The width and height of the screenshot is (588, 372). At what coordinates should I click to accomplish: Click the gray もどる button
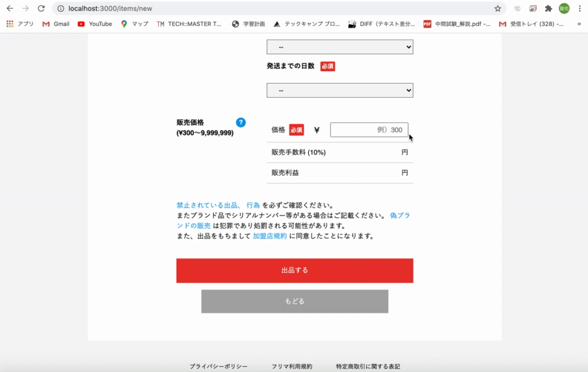[x=295, y=301]
